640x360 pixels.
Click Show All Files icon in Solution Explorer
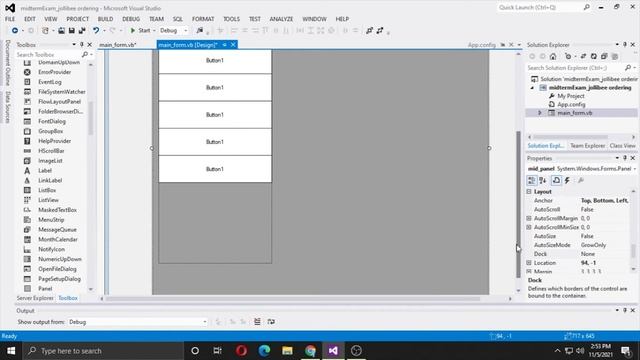coord(615,56)
